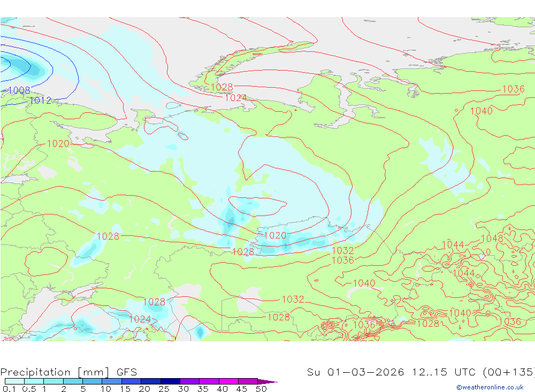Image resolution: width=535 pixels, height=392 pixels.
Task: Click the legend value "0.5"
Action: (x=29, y=389)
